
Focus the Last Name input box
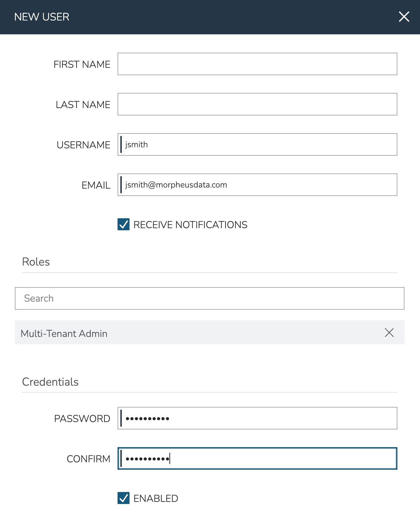257,104
